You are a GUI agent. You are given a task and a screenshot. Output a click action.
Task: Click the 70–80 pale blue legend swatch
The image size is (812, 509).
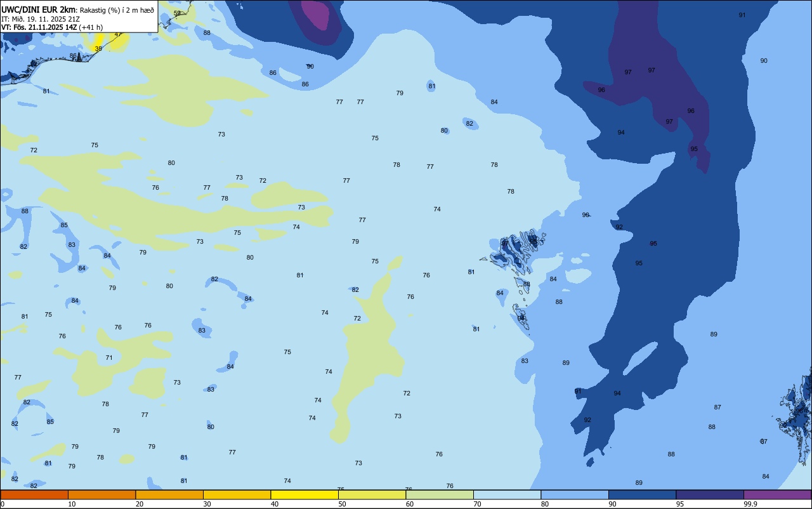click(x=507, y=494)
